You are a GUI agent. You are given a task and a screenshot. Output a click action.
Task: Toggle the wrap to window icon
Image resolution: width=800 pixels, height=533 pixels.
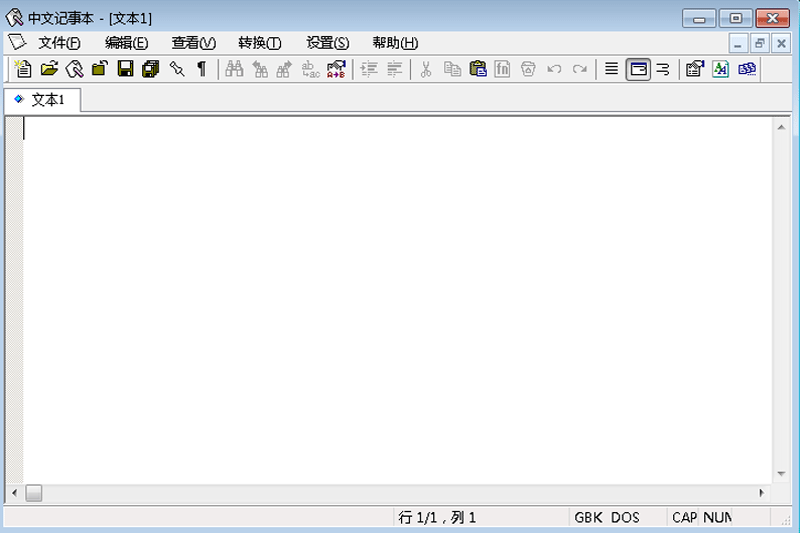[x=638, y=69]
